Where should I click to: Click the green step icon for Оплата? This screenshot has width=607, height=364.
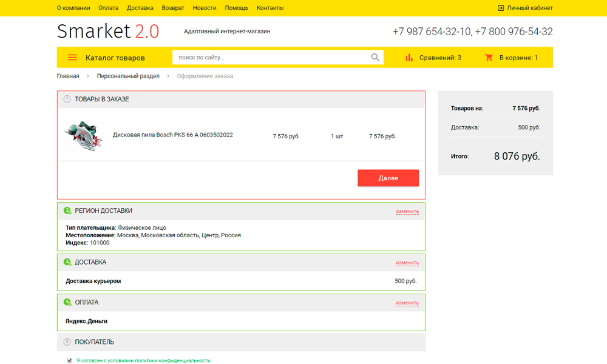pyautogui.click(x=67, y=302)
